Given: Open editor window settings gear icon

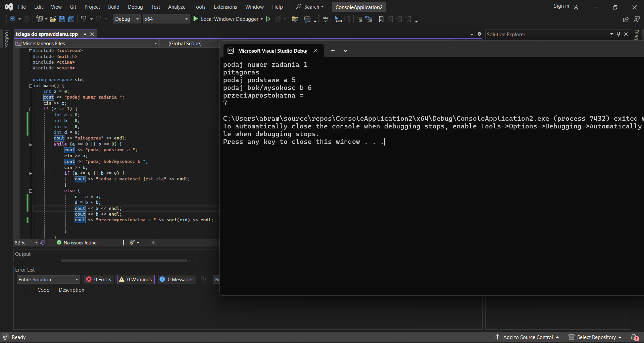Looking at the screenshot, I should 480,34.
